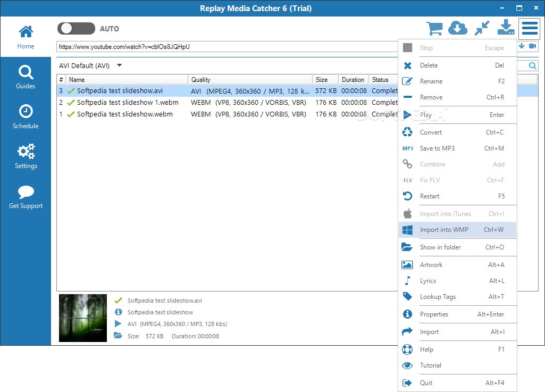The width and height of the screenshot is (545, 392).
Task: Choose Delete from the menu
Action: (x=457, y=65)
